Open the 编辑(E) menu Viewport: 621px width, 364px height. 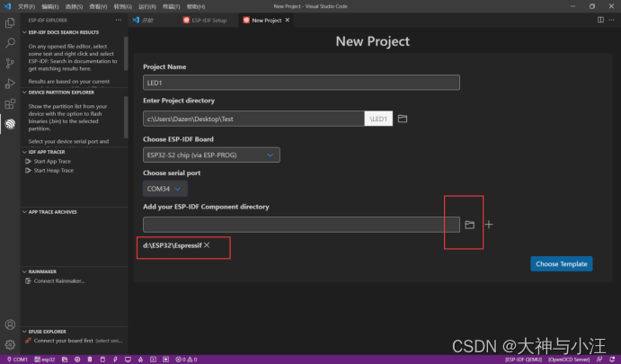point(50,6)
